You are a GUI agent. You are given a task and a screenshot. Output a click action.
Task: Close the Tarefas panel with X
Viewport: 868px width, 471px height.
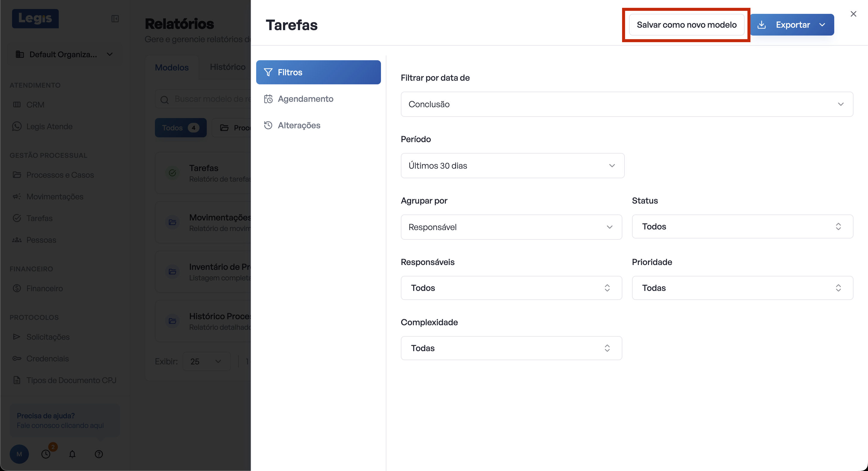[x=853, y=14]
